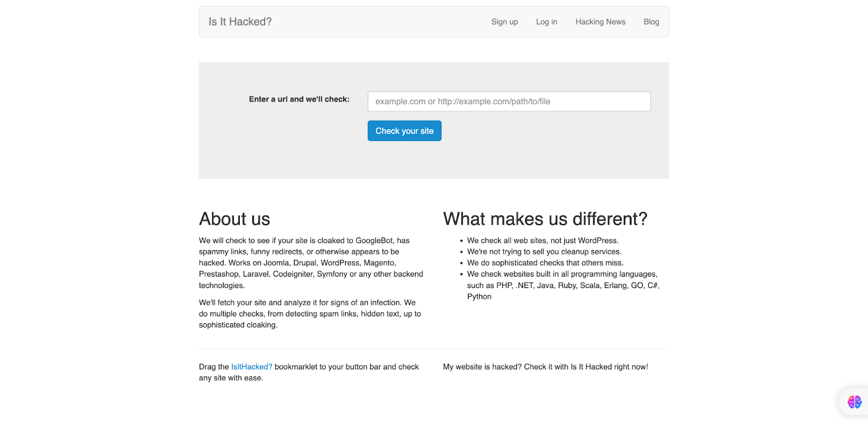Click the "My website is hacked?" text
Screen dimensions: 868x422
click(x=545, y=367)
